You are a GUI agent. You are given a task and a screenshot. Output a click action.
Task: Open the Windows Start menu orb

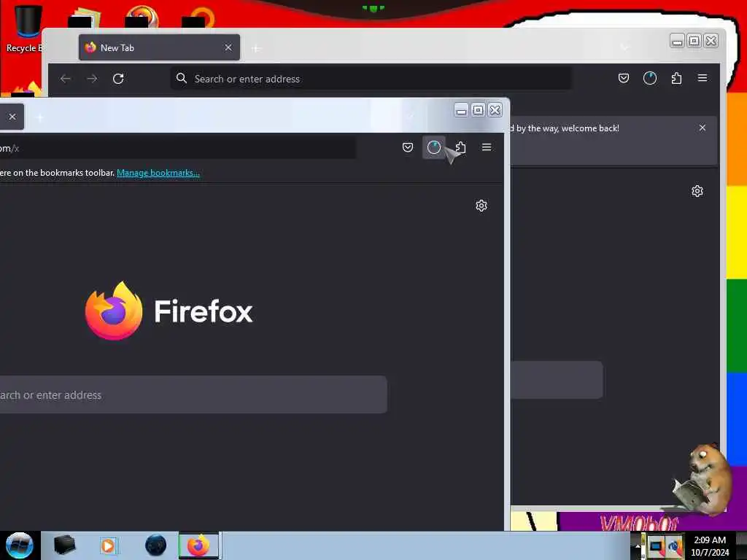20,545
